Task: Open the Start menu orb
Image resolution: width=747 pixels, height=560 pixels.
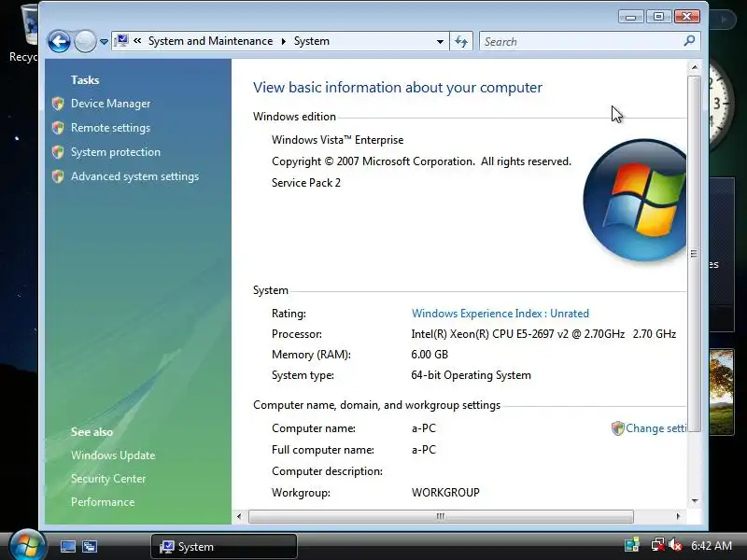Action: click(x=27, y=545)
